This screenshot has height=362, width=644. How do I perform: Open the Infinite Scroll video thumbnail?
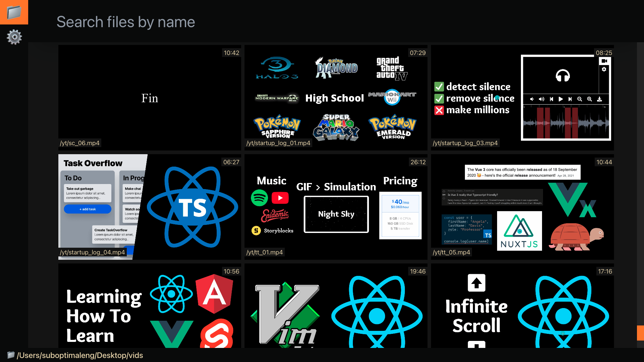[522, 306]
